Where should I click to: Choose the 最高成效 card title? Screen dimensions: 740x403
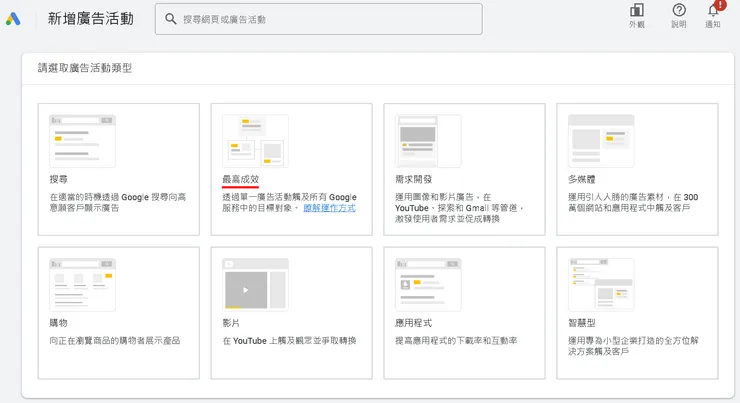pos(241,179)
